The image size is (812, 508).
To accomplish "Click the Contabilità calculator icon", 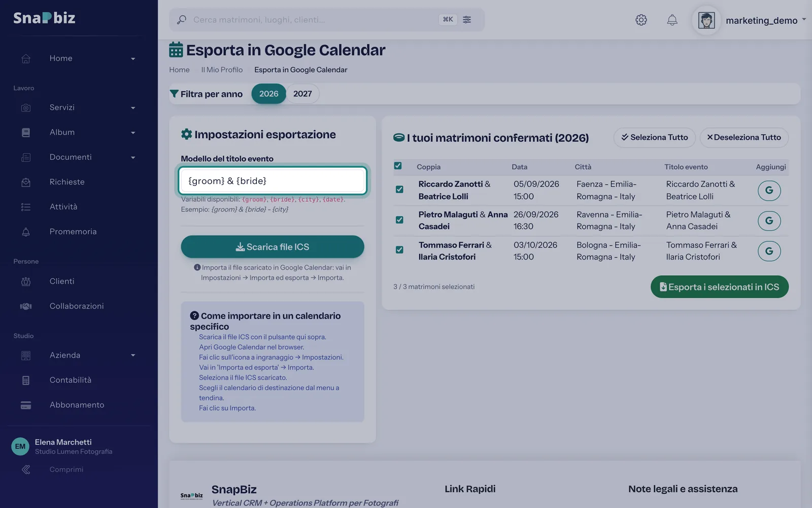I will [26, 380].
